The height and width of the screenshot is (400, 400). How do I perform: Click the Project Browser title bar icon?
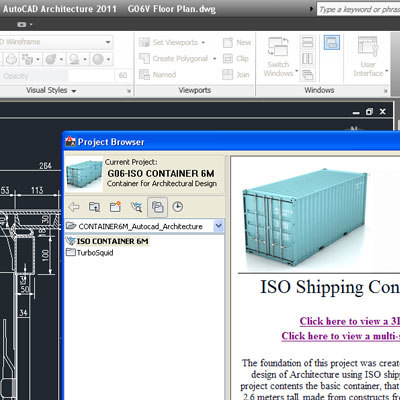tap(70, 142)
